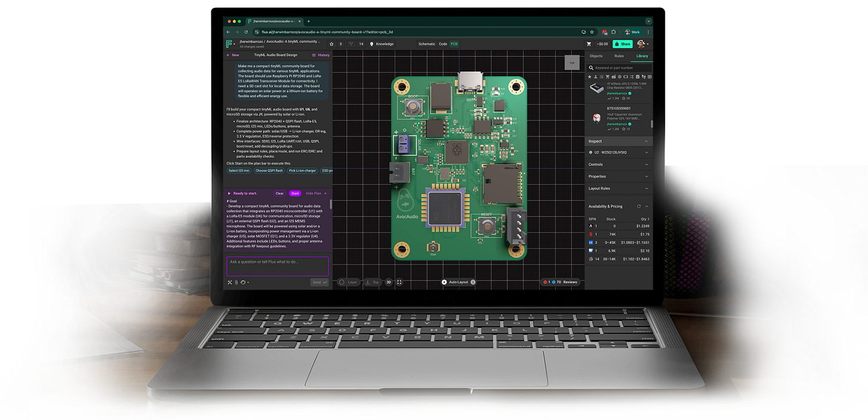Click the $1.75 price in the pricing table
This screenshot has width=868, height=420.
pyautogui.click(x=645, y=235)
